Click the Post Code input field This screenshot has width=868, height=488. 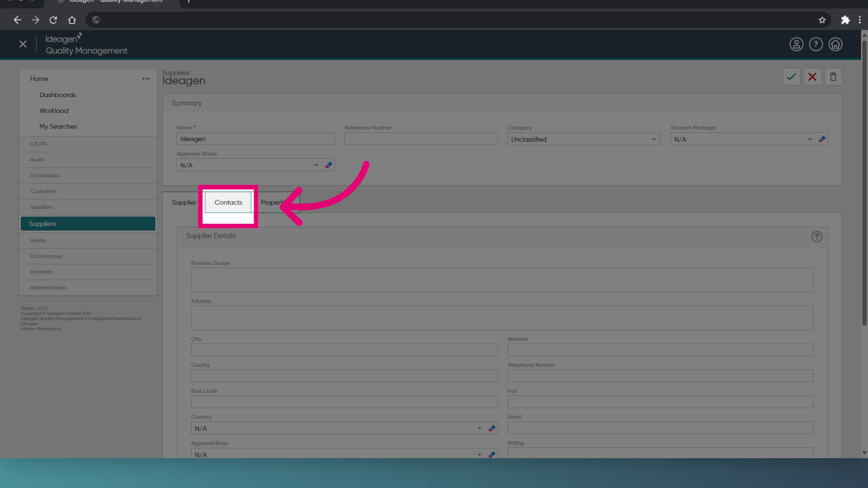[x=344, y=402]
